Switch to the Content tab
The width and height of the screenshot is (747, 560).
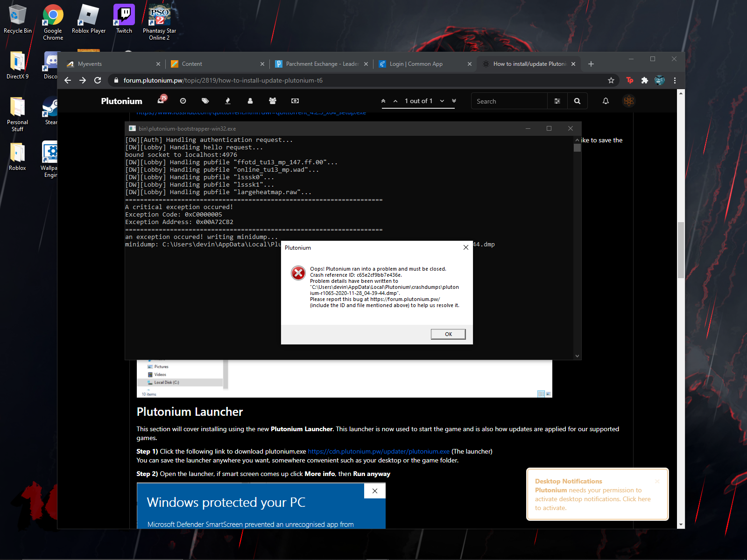(x=218, y=64)
